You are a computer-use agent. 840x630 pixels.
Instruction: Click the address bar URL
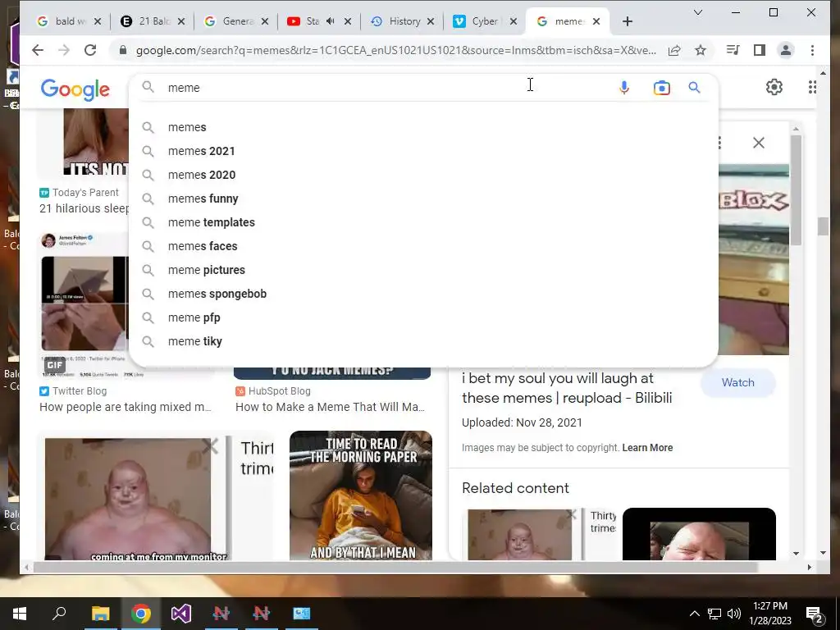click(x=395, y=50)
